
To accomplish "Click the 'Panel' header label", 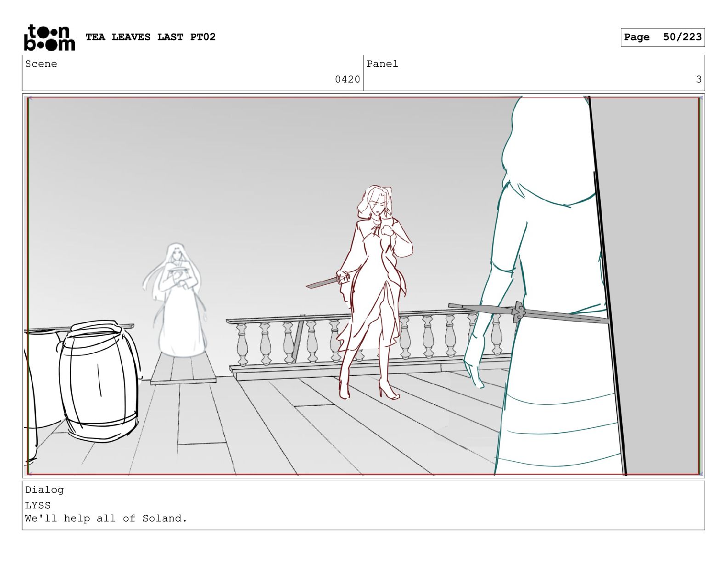I will click(382, 64).
